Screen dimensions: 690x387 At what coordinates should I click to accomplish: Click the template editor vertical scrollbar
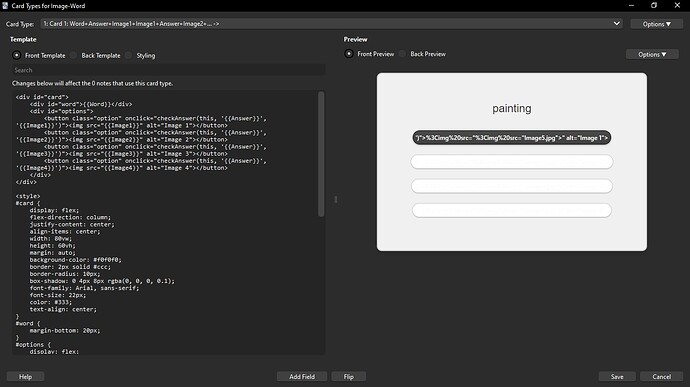321,154
